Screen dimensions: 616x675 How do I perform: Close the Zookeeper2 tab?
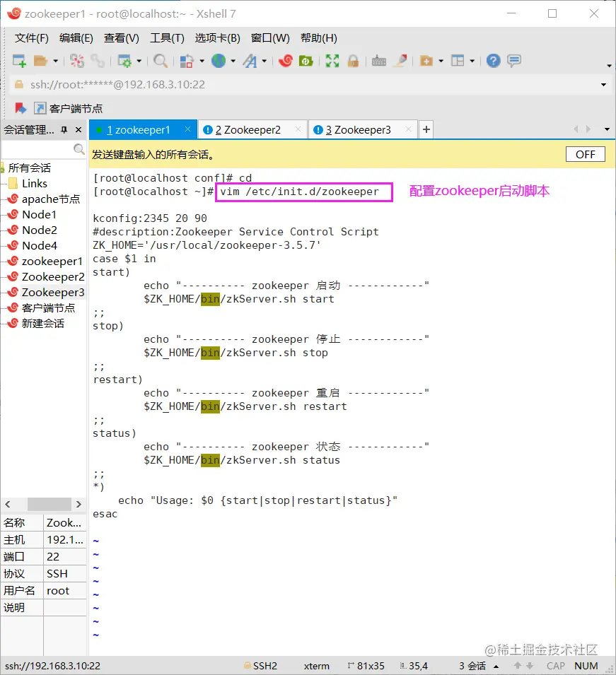[x=298, y=129]
